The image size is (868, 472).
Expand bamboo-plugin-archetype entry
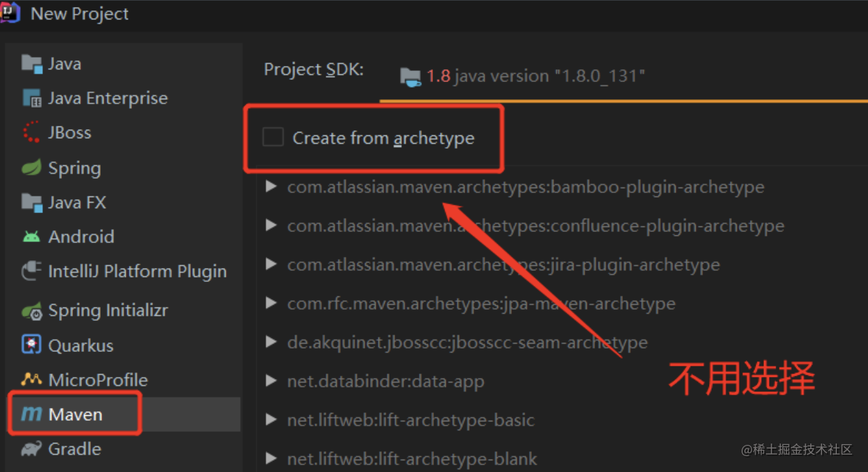point(272,187)
